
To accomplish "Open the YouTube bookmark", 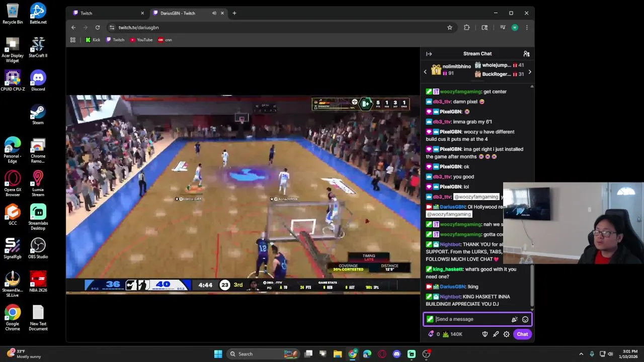I will click(141, 40).
